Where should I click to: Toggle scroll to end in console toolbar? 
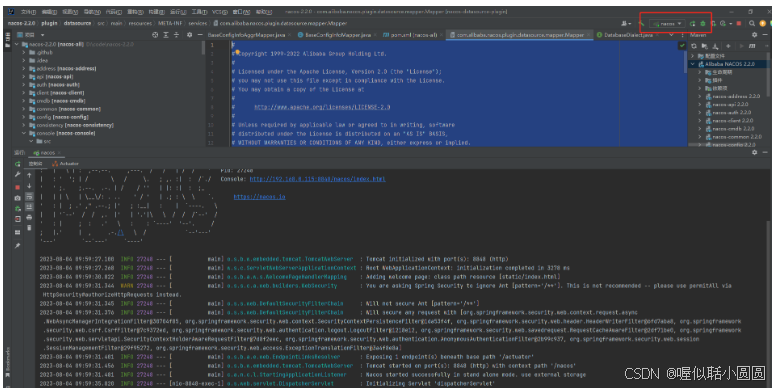pos(29,207)
